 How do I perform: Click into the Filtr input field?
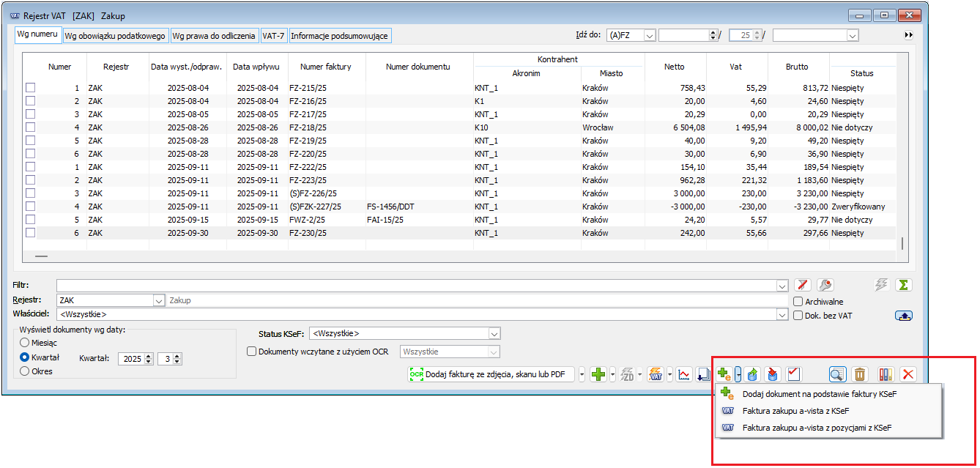(417, 286)
